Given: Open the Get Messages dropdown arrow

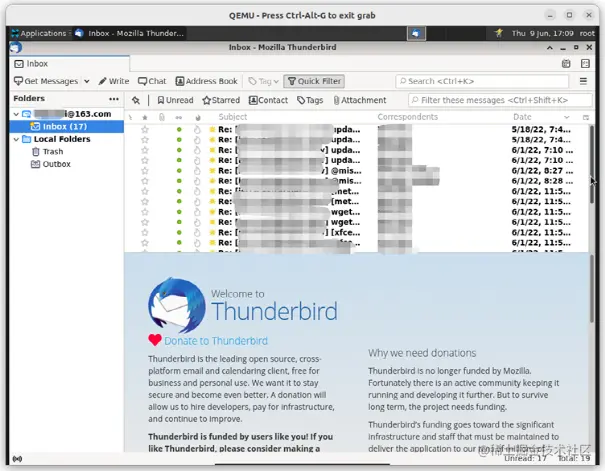Looking at the screenshot, I should 87,81.
